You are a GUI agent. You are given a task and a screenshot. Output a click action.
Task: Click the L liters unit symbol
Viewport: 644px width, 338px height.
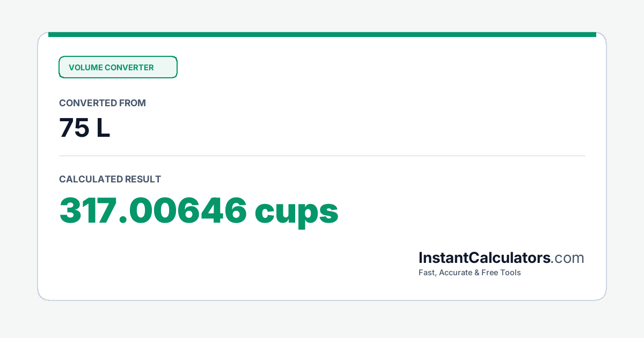tap(103, 128)
